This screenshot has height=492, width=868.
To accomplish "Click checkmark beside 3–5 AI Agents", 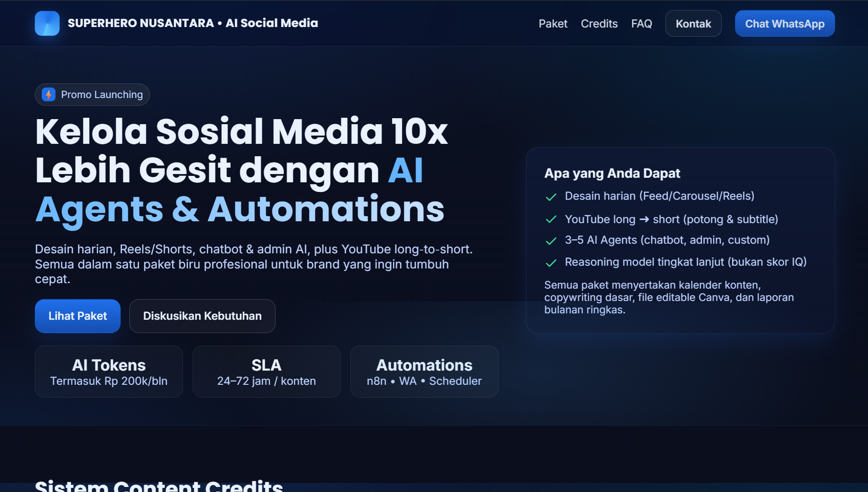I will pyautogui.click(x=551, y=241).
